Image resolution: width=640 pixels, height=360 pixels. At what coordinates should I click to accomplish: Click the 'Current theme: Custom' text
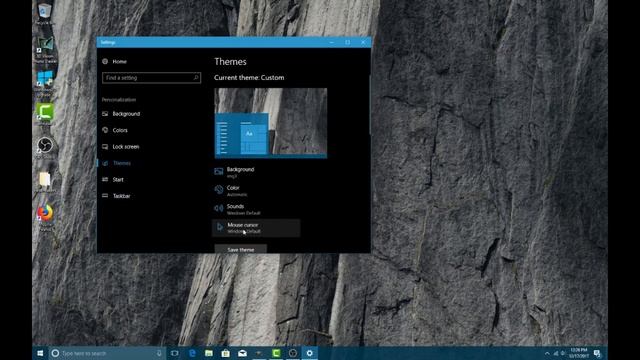(x=249, y=78)
